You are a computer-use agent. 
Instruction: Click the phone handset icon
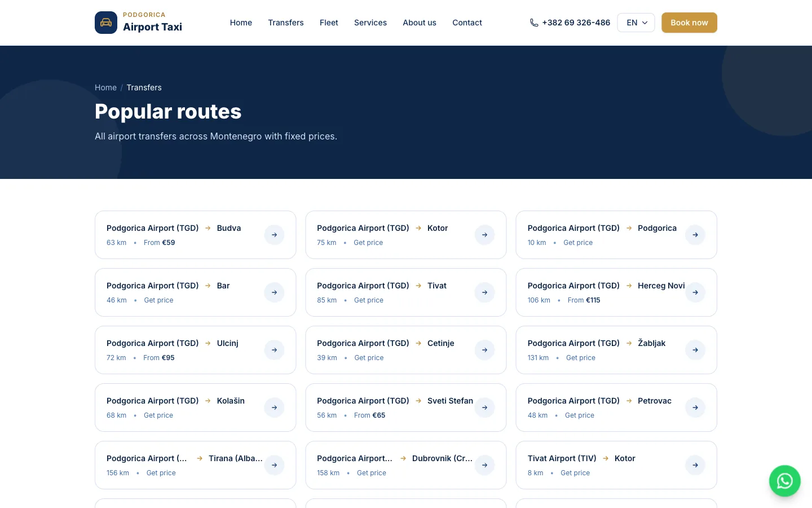point(534,23)
